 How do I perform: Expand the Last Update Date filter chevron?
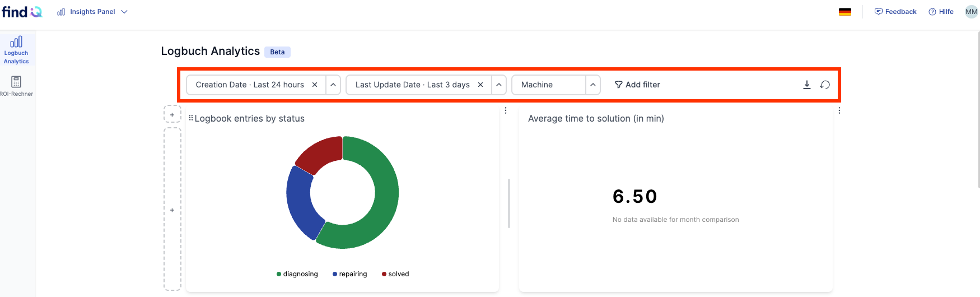pyautogui.click(x=499, y=85)
